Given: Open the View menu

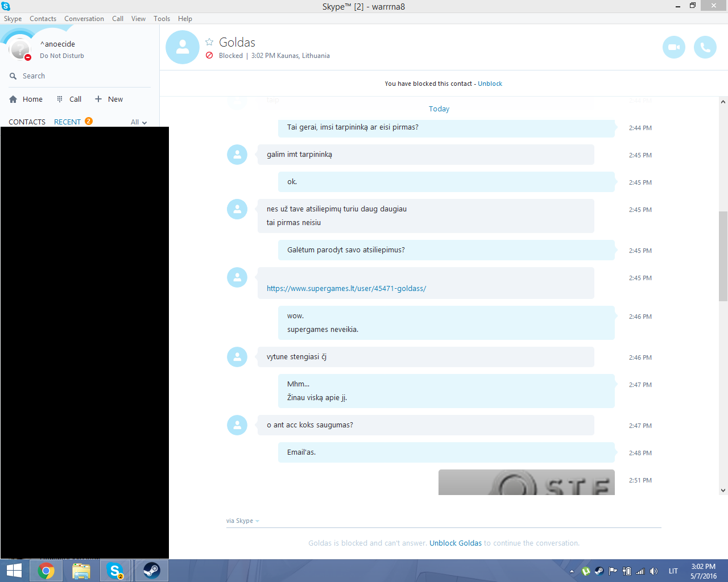Looking at the screenshot, I should point(139,19).
